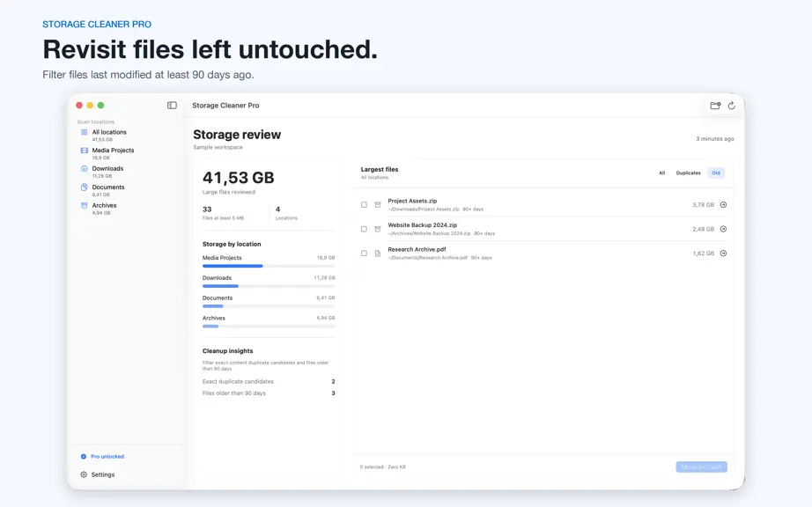This screenshot has width=812, height=507.
Task: Open the Settings gear in sidebar
Action: pyautogui.click(x=84, y=474)
